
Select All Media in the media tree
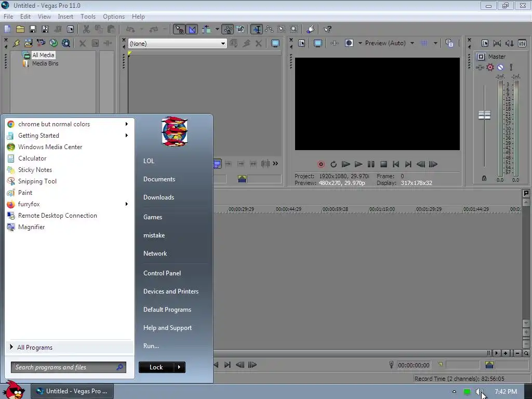pos(43,55)
